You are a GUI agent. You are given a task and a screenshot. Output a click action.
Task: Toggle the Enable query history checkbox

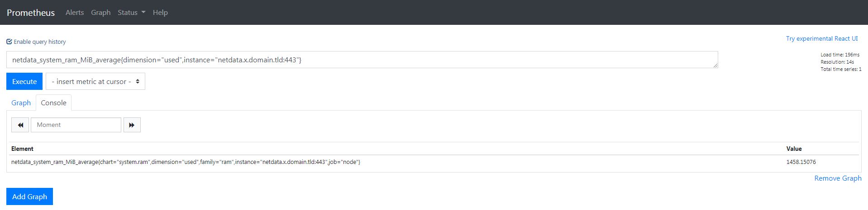coord(9,42)
